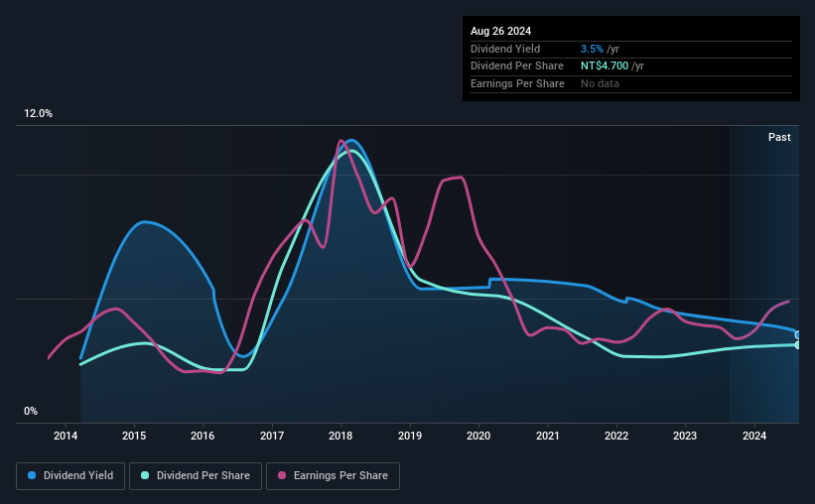
Task: Click the Dividend Per Share tooltip row label
Action: click(x=516, y=66)
